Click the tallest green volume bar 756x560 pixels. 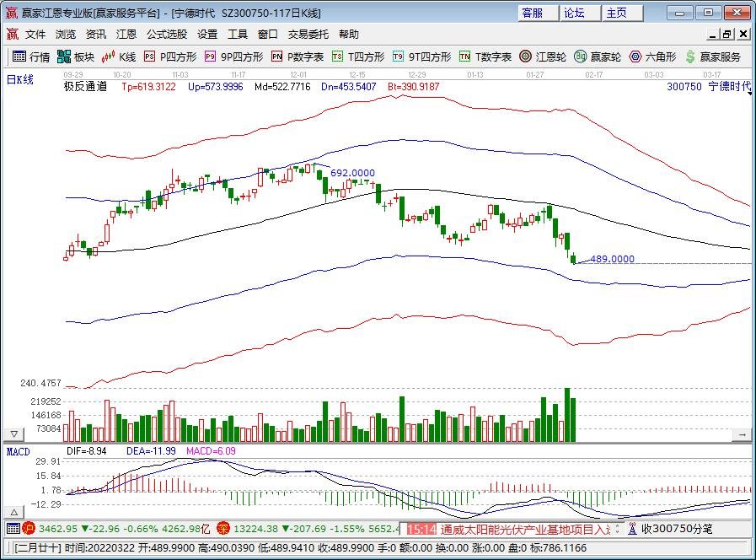[567, 415]
